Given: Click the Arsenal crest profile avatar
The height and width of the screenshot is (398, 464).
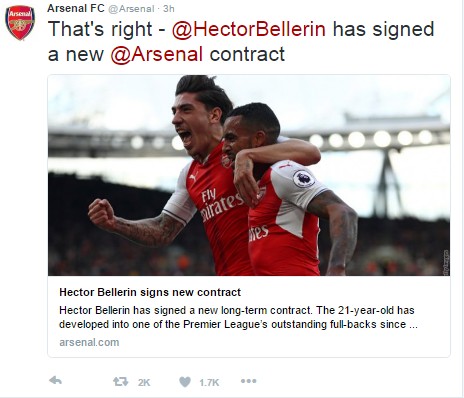Looking at the screenshot, I should pyautogui.click(x=20, y=22).
